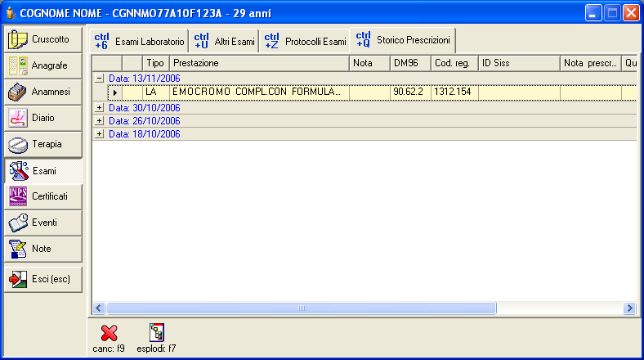Open the Protocolli Esami tab
This screenshot has height=360, width=644.
point(305,41)
